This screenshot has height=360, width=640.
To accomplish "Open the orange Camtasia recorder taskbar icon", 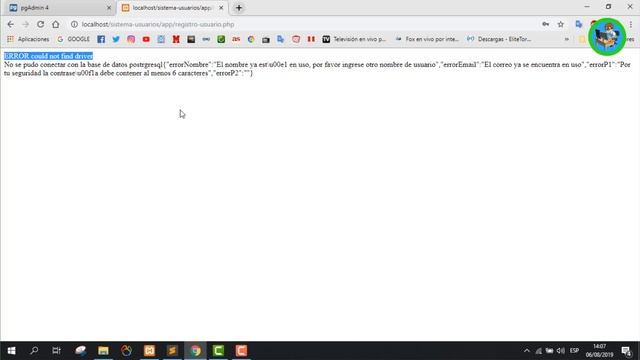I will tap(241, 351).
